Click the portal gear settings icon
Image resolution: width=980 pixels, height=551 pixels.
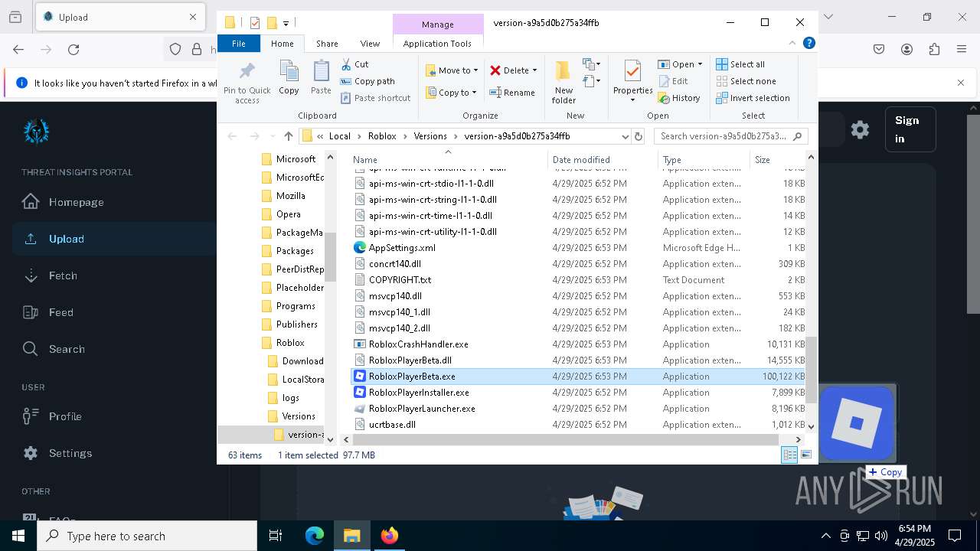[860, 129]
